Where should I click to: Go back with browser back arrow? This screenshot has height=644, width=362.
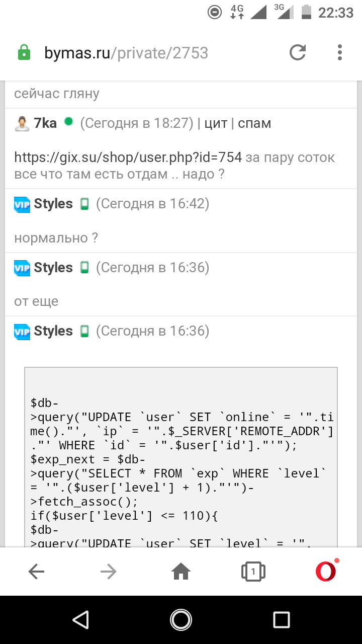(36, 571)
